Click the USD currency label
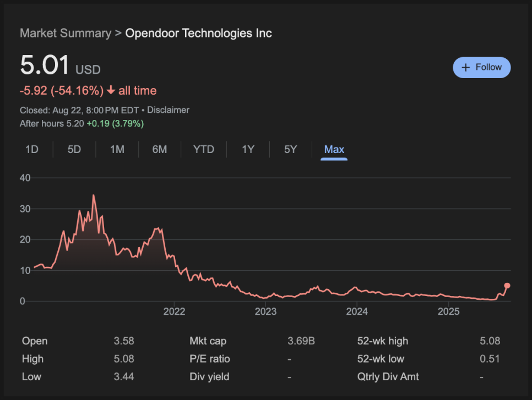532x400 pixels. click(88, 69)
